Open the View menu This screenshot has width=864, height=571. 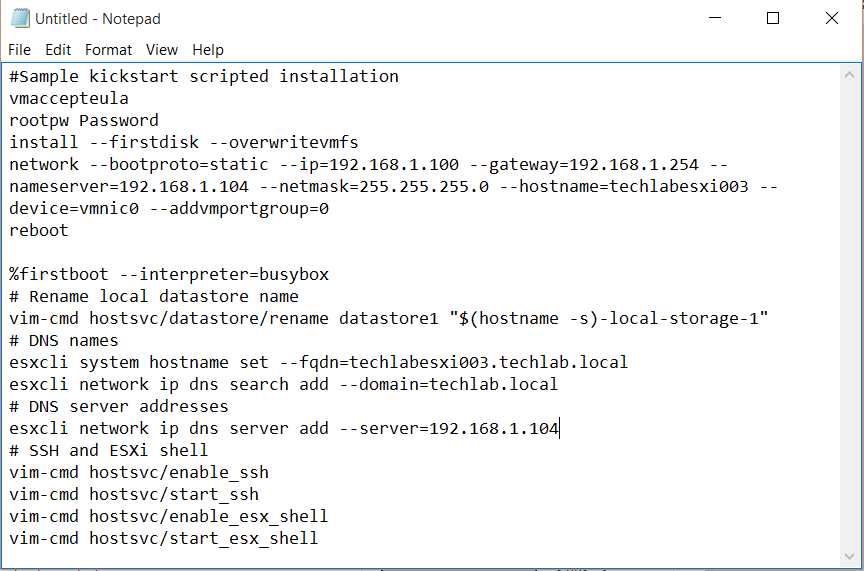coord(161,50)
